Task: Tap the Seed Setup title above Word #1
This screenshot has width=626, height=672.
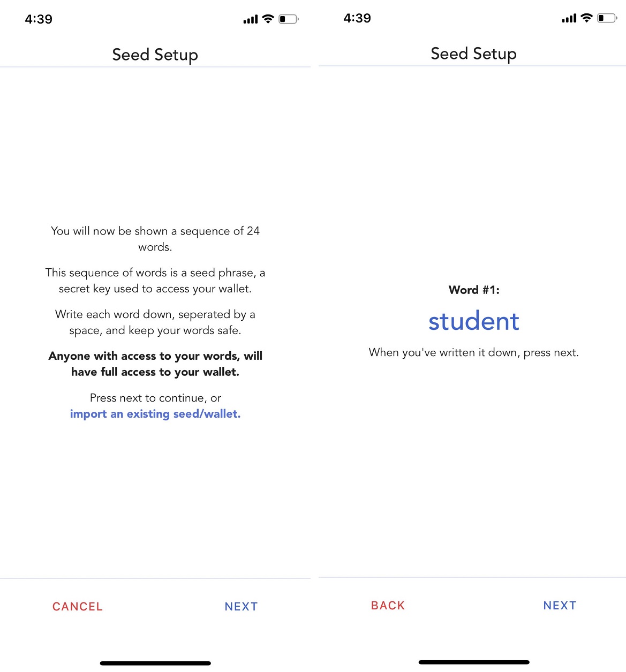Action: click(x=474, y=54)
